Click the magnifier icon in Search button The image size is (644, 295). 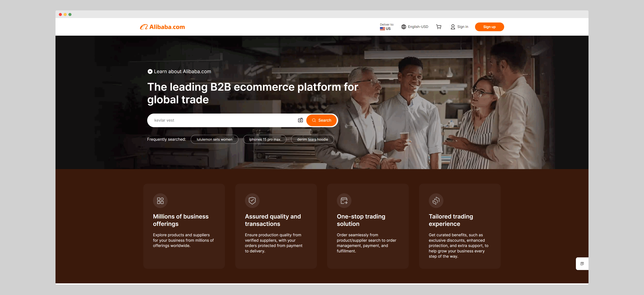click(x=314, y=120)
